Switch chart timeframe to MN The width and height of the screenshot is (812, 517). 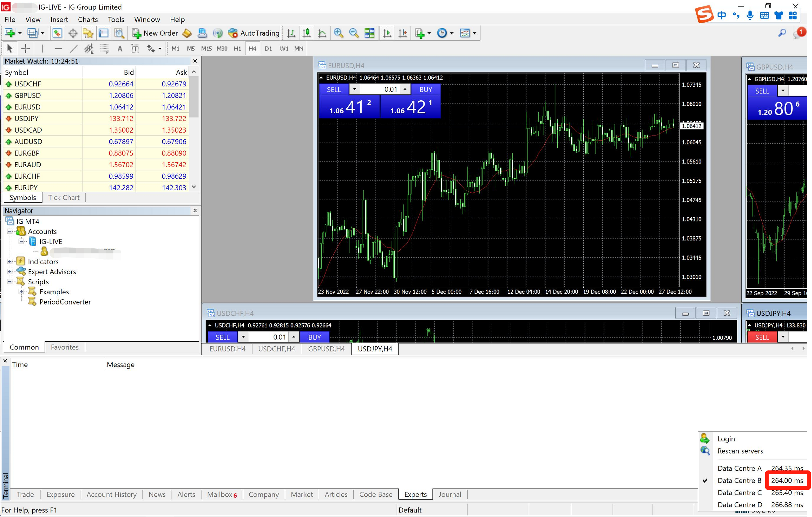299,49
